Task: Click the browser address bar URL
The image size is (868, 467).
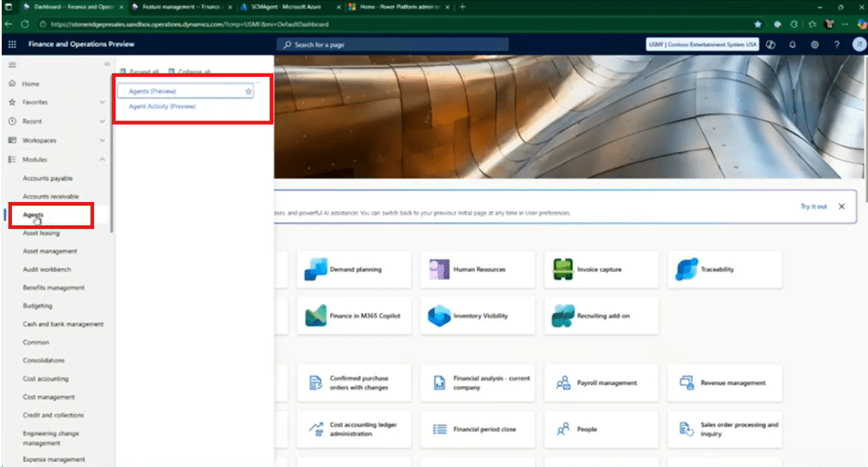Action: (x=190, y=24)
